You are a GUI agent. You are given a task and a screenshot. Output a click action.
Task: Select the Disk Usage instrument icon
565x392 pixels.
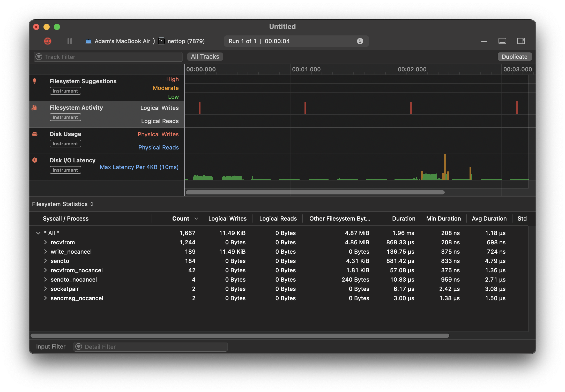point(35,134)
